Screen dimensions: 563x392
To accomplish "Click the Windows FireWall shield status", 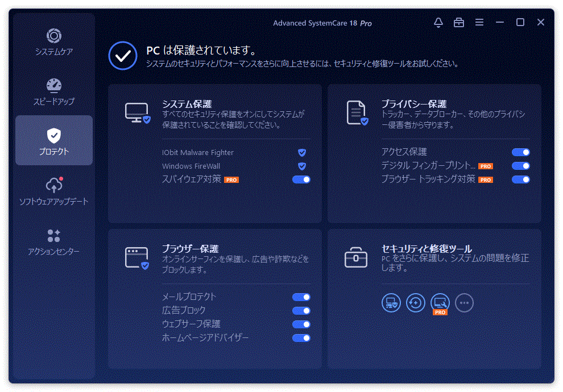I will [302, 166].
